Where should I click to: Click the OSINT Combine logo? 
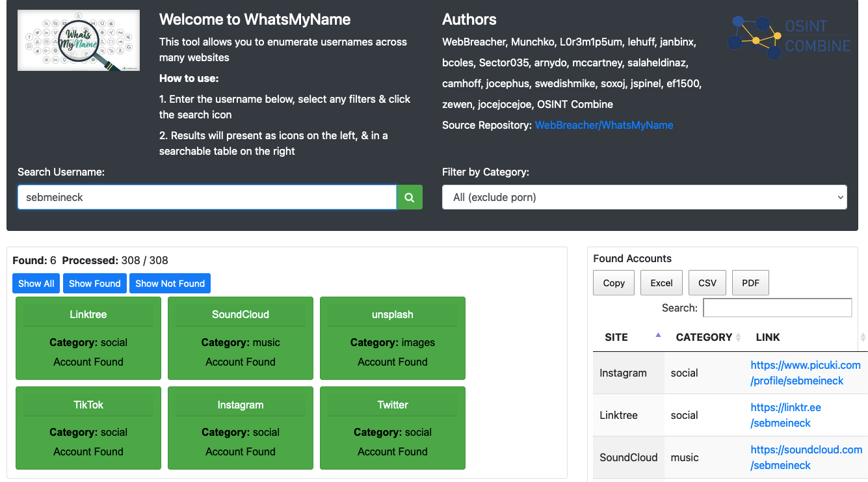point(789,37)
